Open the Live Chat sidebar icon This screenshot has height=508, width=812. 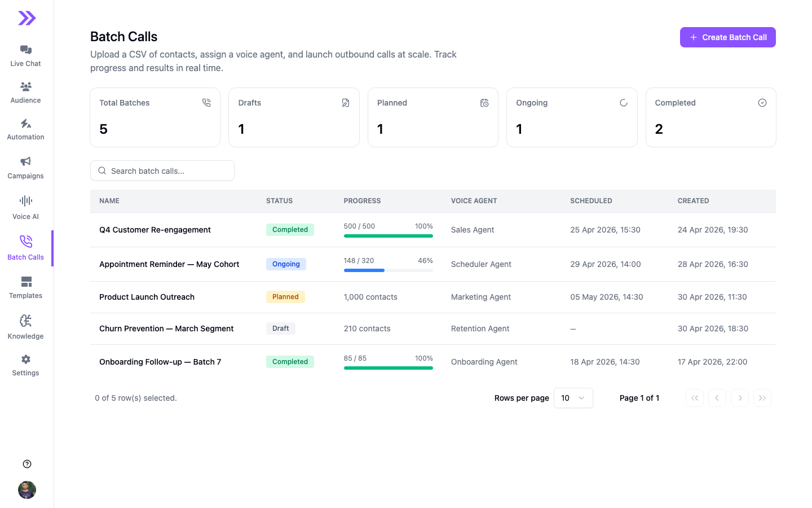tap(26, 50)
